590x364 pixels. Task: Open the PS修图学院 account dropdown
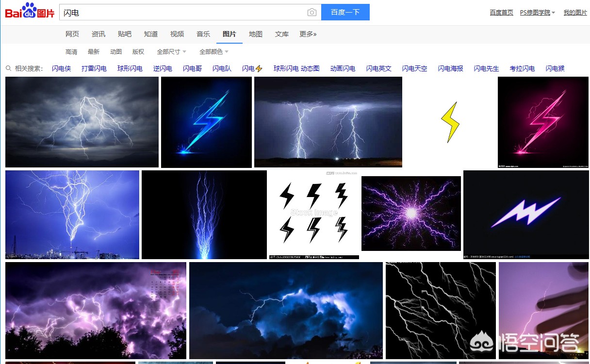[x=538, y=13]
